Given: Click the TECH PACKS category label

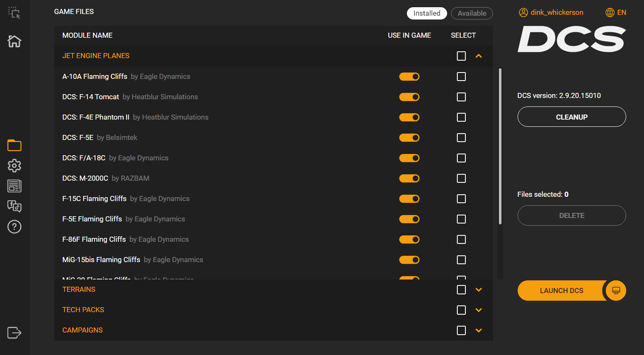Looking at the screenshot, I should [83, 310].
